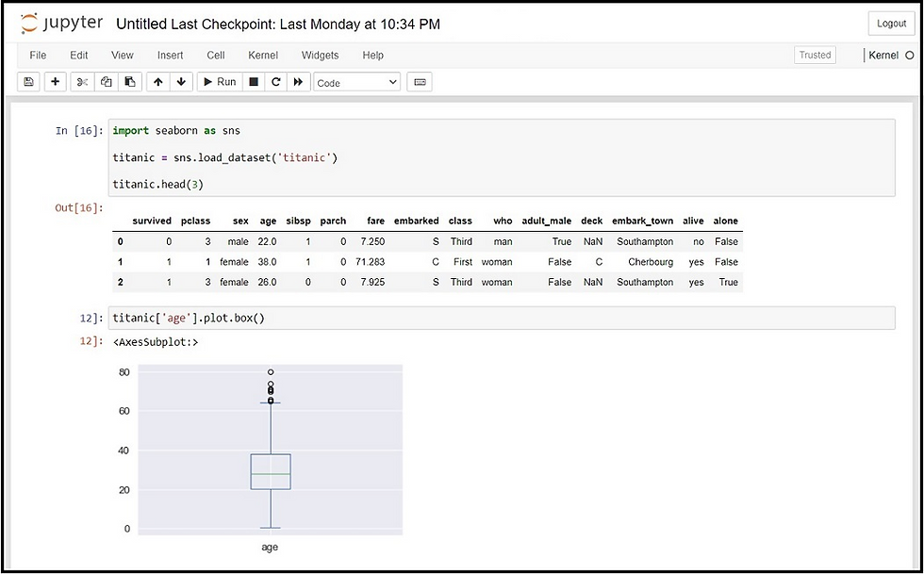Click the 'adult_male' column header
Viewport: 924px width, 574px height.
click(x=546, y=221)
